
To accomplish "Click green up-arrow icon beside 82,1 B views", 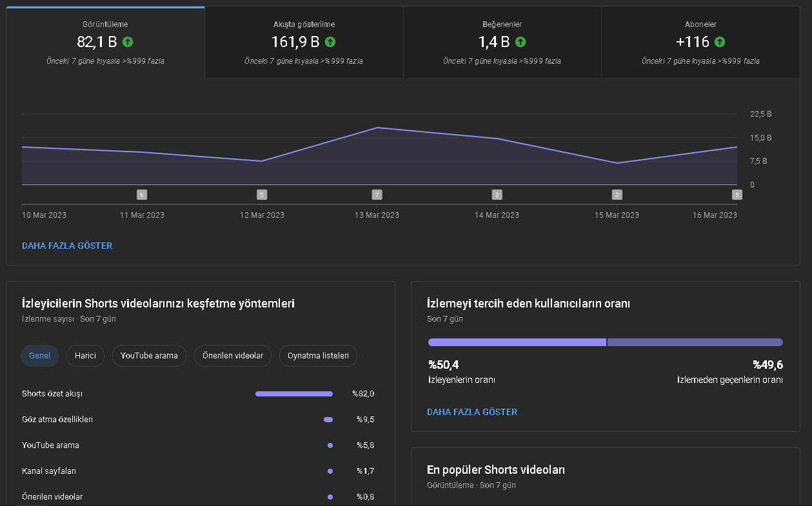I will 128,42.
